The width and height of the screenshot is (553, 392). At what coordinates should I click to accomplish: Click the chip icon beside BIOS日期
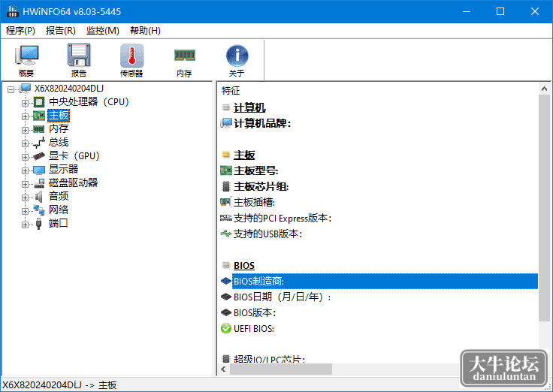226,297
